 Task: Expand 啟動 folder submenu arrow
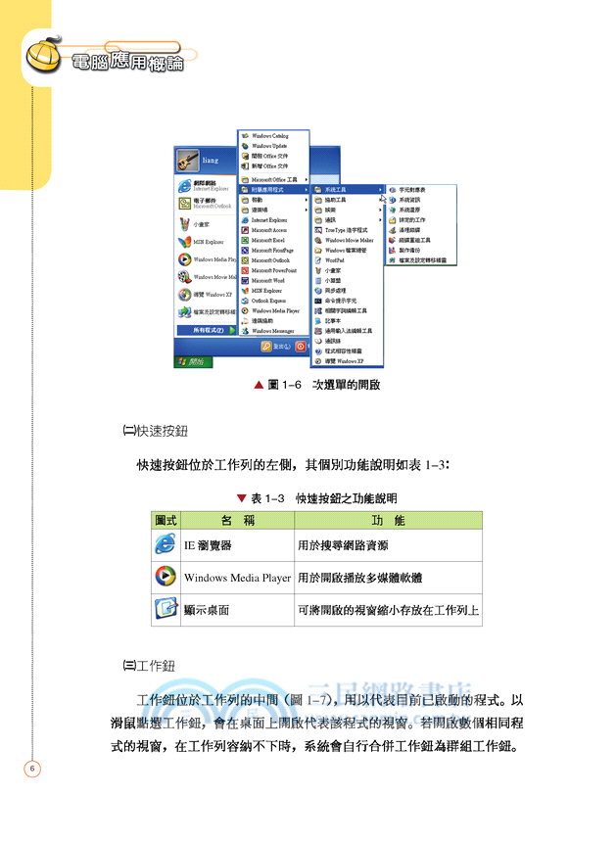click(307, 200)
